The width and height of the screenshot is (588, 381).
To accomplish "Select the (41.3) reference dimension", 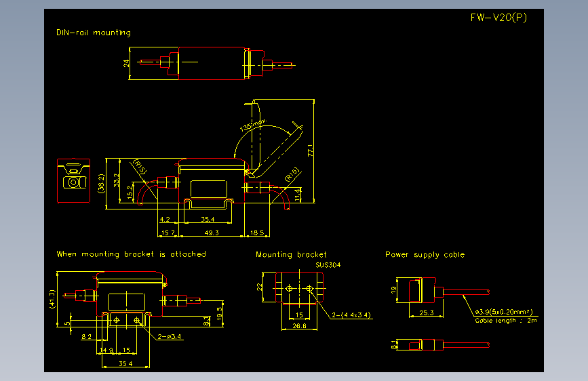I will [52, 299].
